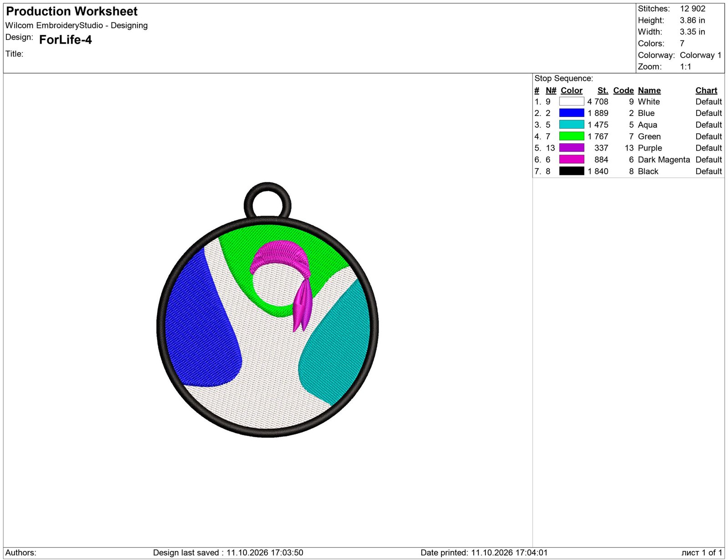728x560 pixels.
Task: Click 'Wilcom EmbroideryStudio - Designing' text
Action: (x=76, y=25)
